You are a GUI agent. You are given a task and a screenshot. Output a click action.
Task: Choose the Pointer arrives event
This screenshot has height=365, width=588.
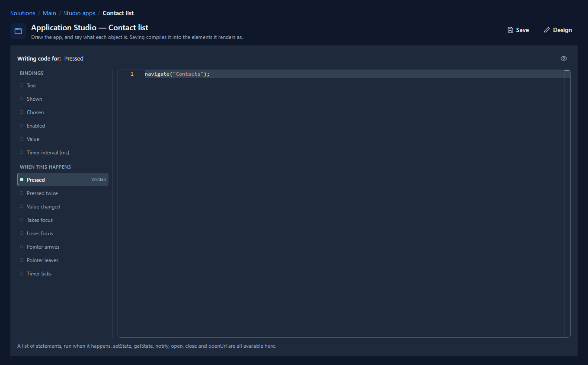(63, 247)
